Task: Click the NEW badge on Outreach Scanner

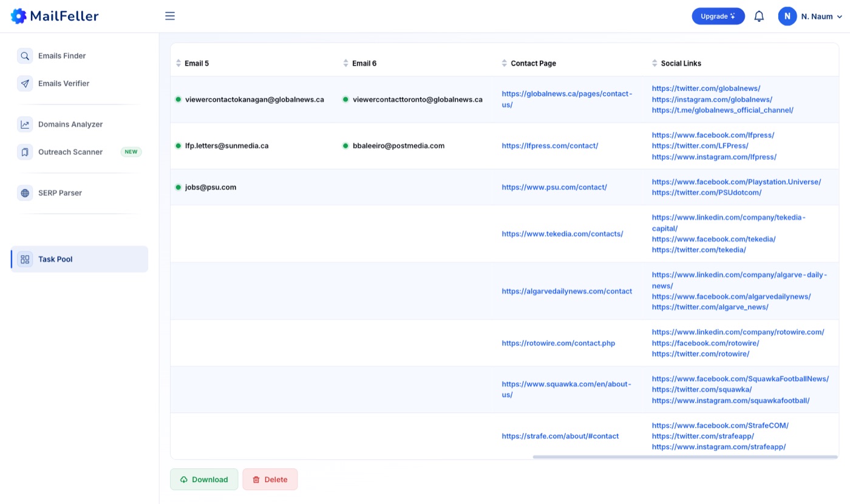Action: [x=131, y=152]
